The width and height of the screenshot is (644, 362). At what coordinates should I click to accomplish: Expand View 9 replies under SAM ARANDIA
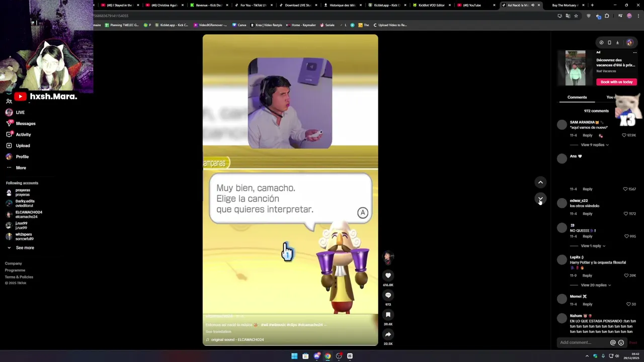click(x=595, y=145)
